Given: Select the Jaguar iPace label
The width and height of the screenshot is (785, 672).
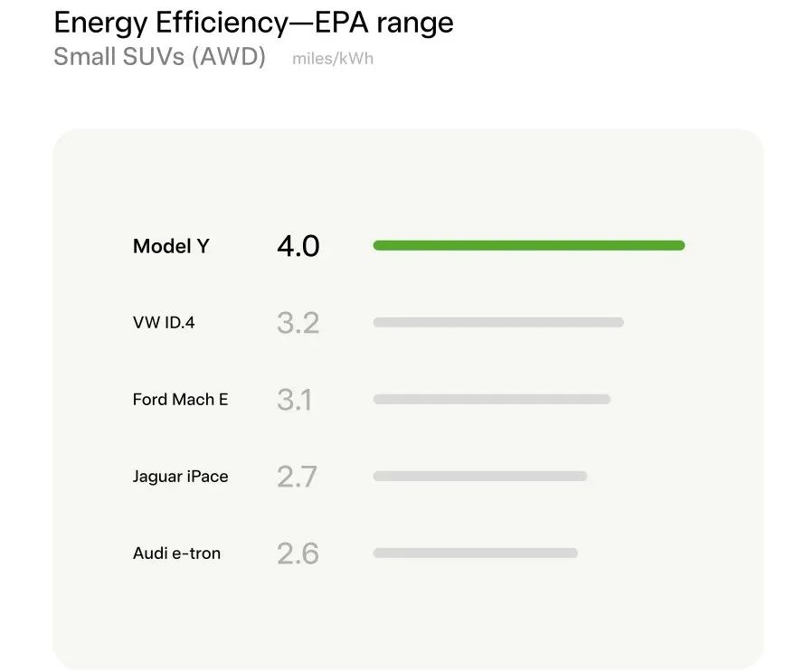Looking at the screenshot, I should 180,477.
